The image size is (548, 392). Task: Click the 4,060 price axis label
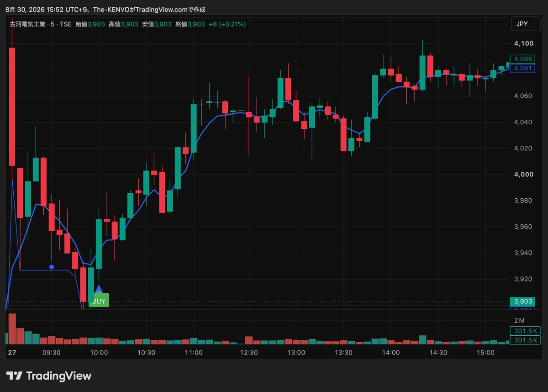point(523,96)
